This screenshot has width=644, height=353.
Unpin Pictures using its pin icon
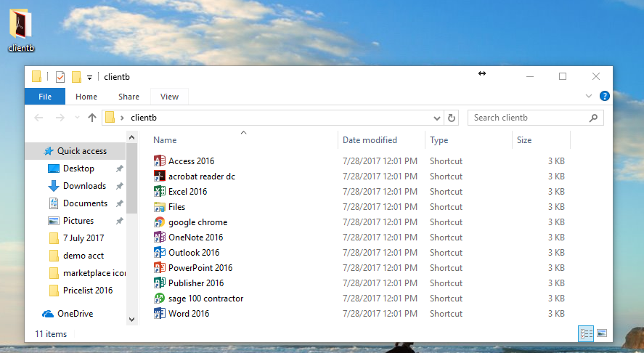(120, 221)
